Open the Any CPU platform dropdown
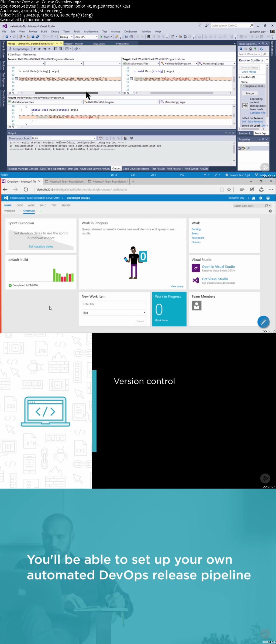The width and height of the screenshot is (276, 644). [86, 37]
